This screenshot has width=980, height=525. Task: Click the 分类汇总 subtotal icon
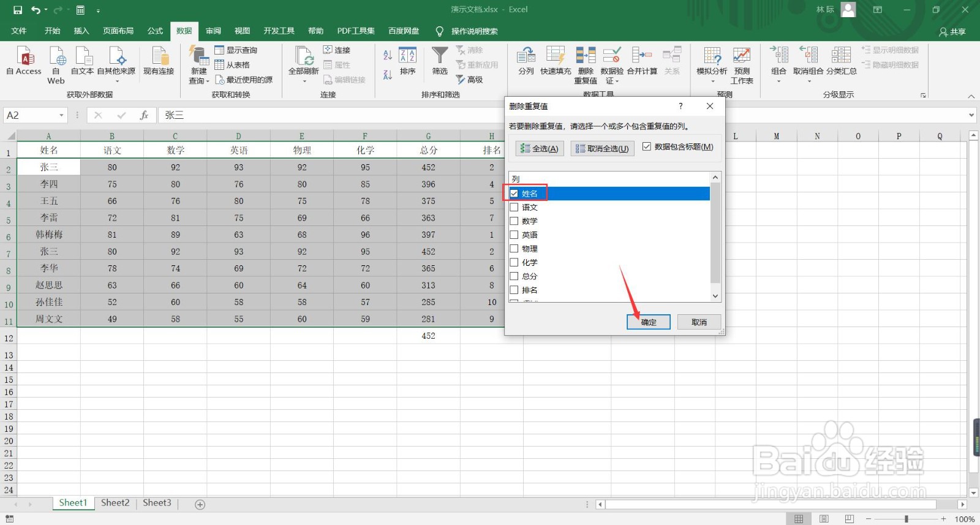pyautogui.click(x=841, y=56)
